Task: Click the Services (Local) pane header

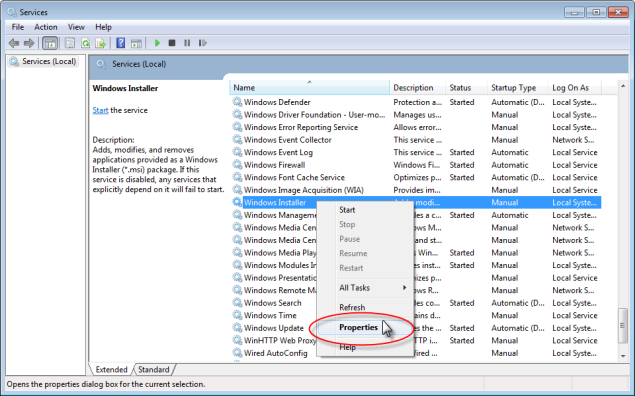Action: (358, 64)
